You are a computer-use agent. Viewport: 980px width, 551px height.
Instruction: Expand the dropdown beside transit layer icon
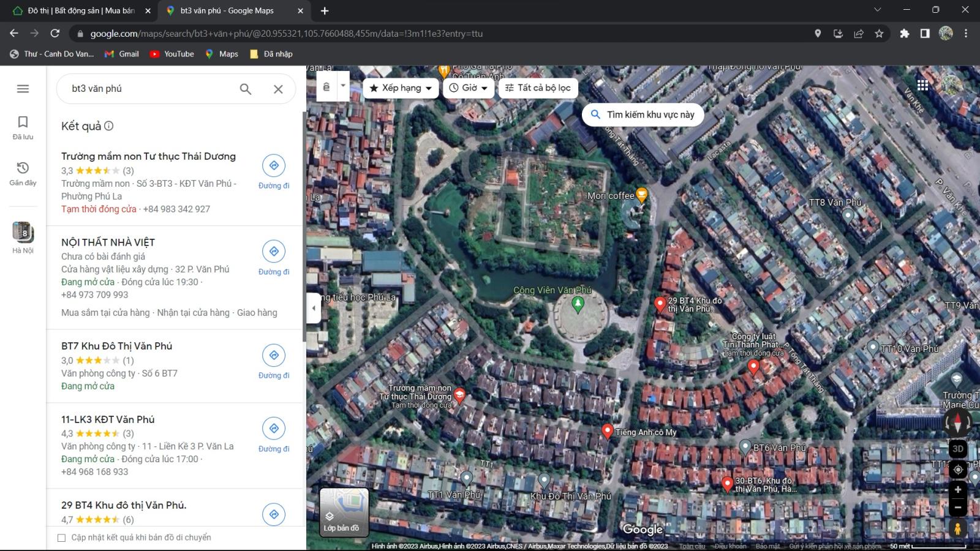pos(343,87)
